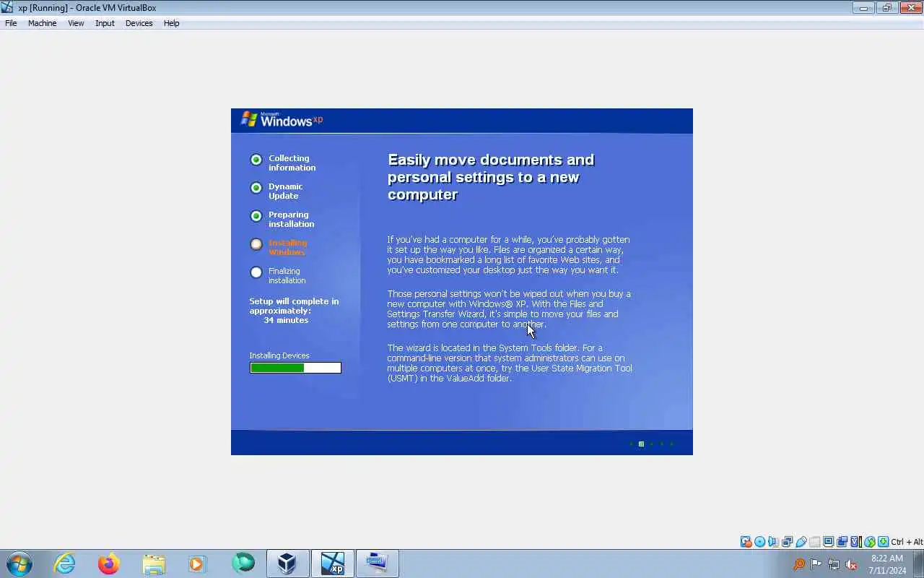This screenshot has height=578, width=924.
Task: Click the 'Easily move documents' heading
Action: [491, 177]
